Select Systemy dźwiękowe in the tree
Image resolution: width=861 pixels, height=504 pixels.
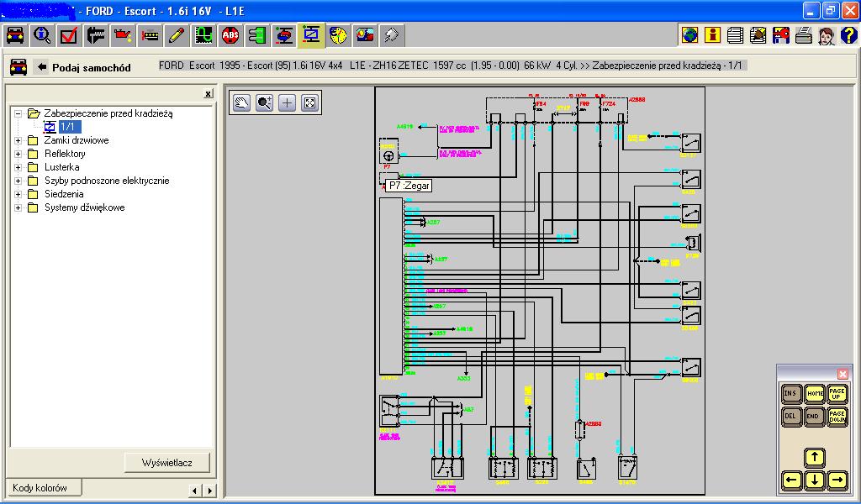point(85,207)
